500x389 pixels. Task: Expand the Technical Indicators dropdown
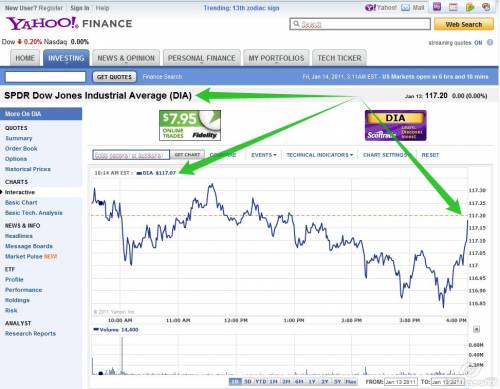(x=319, y=155)
